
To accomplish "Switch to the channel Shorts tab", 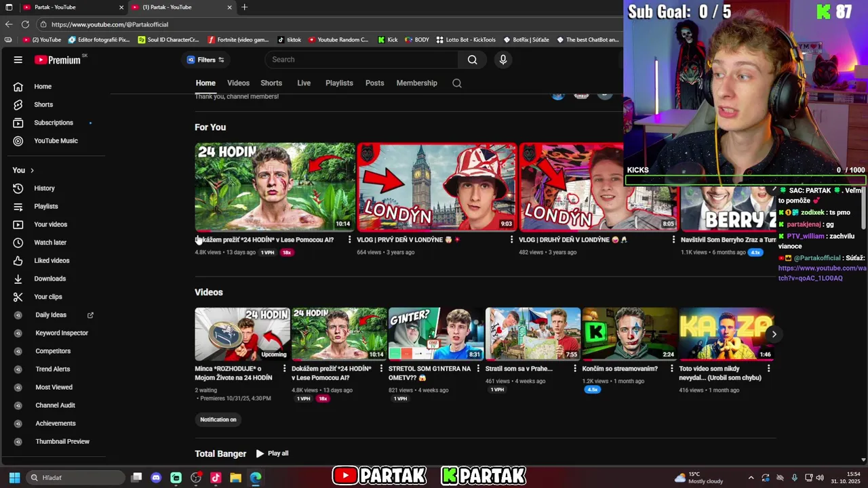I will [x=271, y=83].
